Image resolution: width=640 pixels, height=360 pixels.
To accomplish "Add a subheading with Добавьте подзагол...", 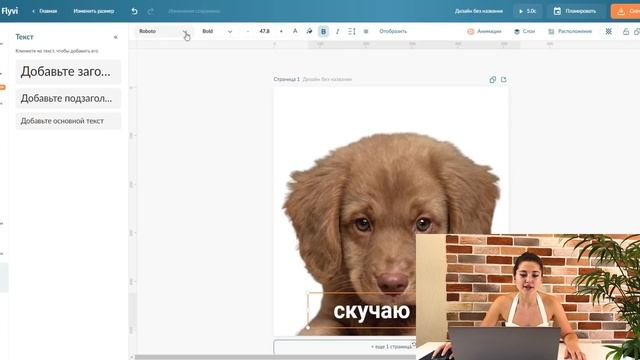I will point(68,98).
